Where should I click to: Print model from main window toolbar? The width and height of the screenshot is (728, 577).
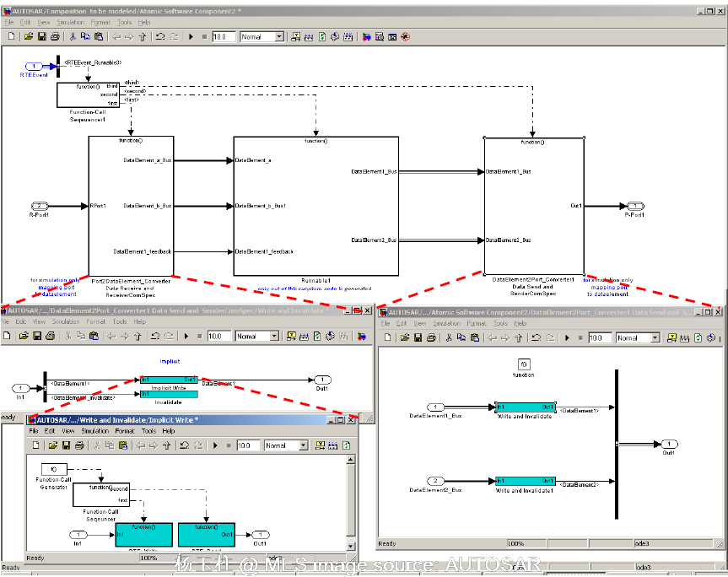(x=55, y=36)
